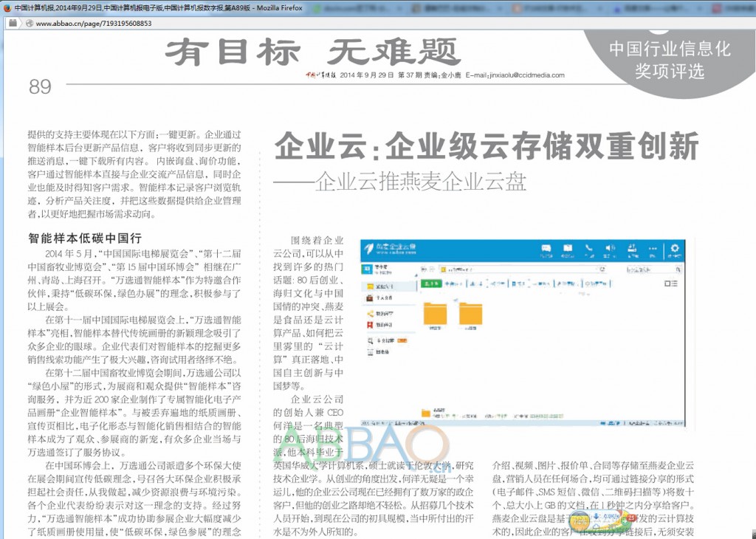Open the first yellow folder thumbnail
The height and width of the screenshot is (539, 756).
(x=436, y=312)
